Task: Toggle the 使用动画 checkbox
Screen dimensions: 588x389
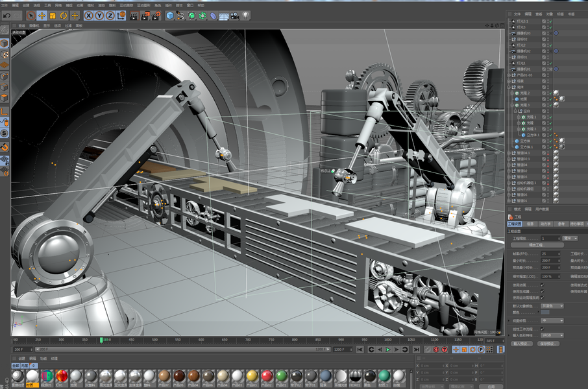Action: point(542,285)
